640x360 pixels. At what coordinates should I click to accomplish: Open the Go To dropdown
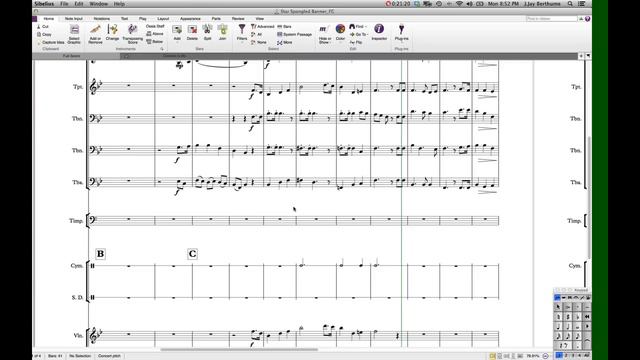click(x=358, y=34)
